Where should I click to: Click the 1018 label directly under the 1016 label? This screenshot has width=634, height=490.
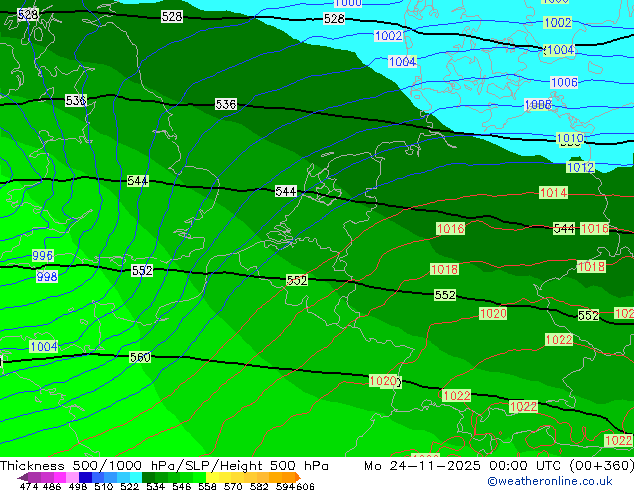click(444, 269)
